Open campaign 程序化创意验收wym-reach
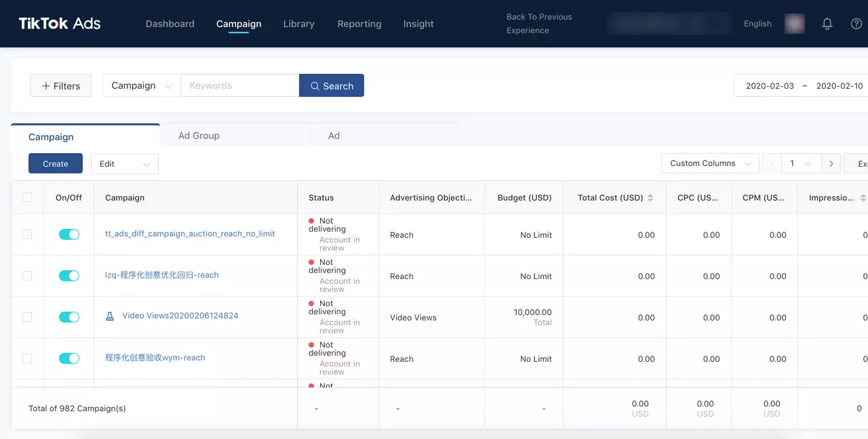This screenshot has width=868, height=439. [155, 358]
